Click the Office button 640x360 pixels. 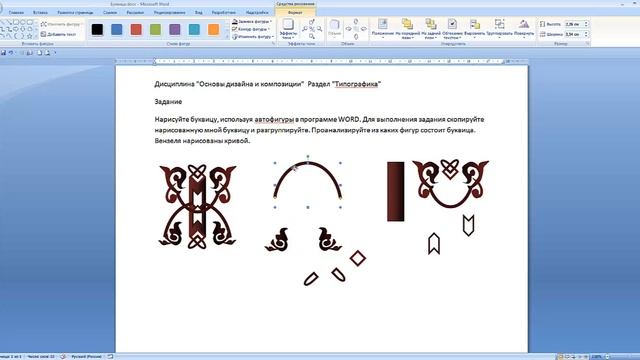tap(1, 7)
